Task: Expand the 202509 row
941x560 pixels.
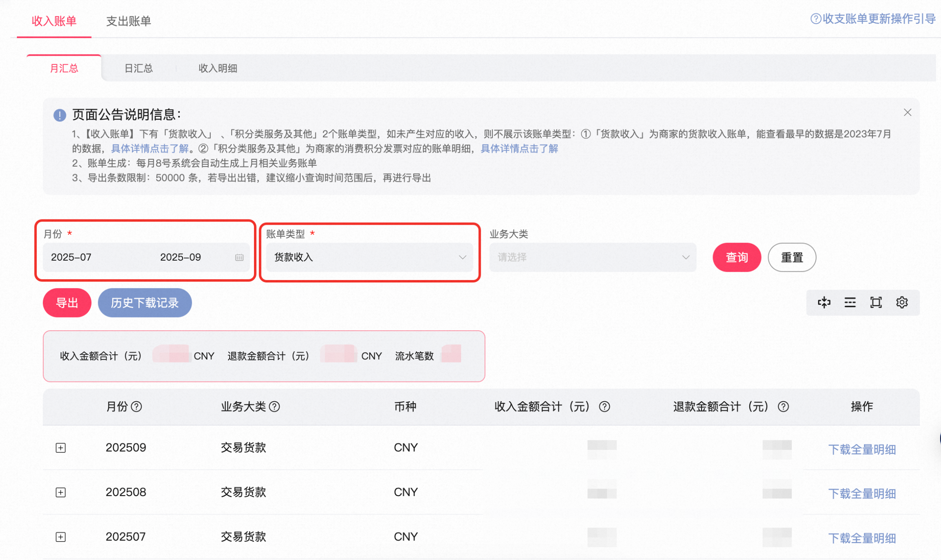Action: (61, 448)
